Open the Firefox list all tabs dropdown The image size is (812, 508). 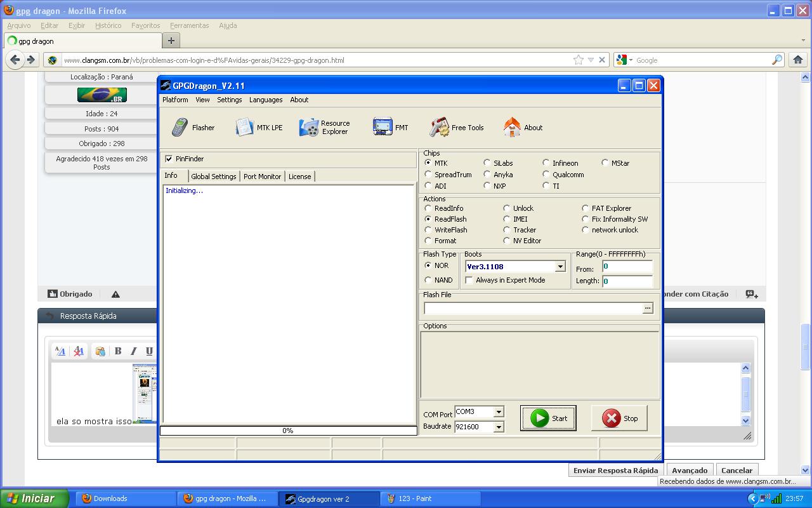tap(804, 41)
